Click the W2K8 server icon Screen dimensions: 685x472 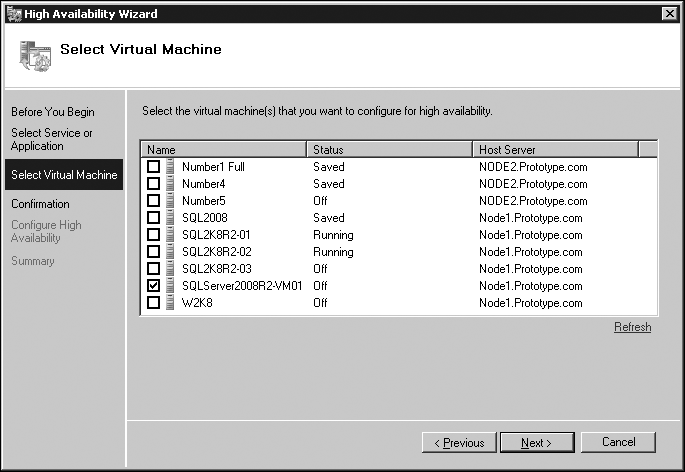coord(170,303)
